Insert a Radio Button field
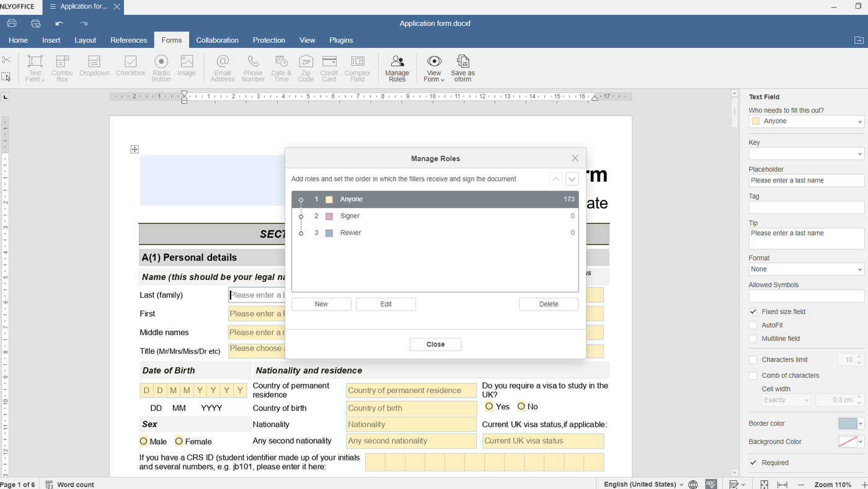 point(161,67)
